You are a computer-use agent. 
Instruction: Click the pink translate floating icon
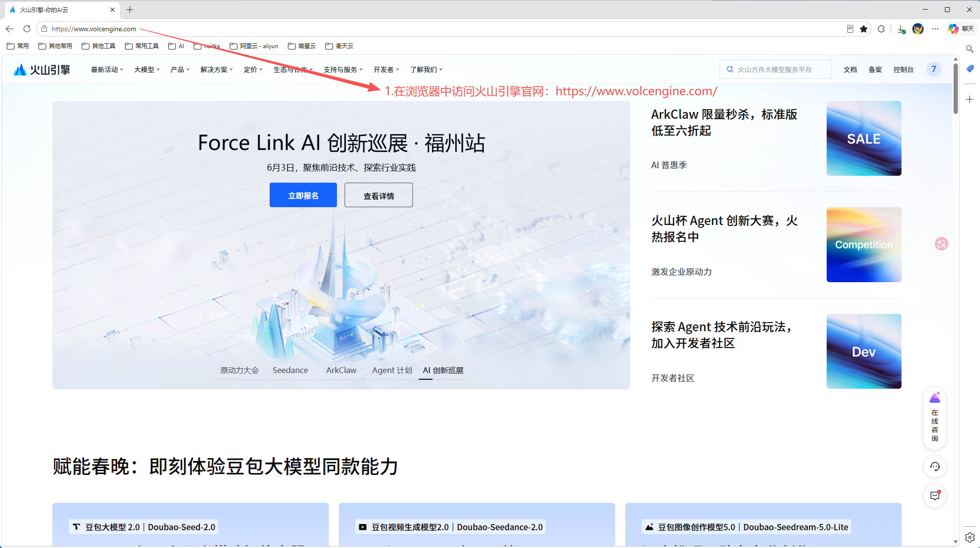click(x=942, y=244)
